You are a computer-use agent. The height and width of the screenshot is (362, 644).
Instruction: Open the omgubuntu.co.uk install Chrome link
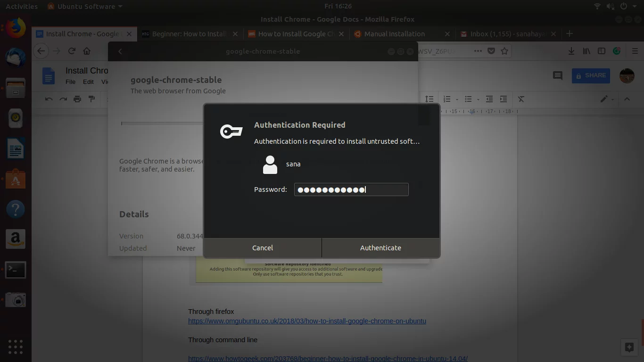click(x=307, y=321)
